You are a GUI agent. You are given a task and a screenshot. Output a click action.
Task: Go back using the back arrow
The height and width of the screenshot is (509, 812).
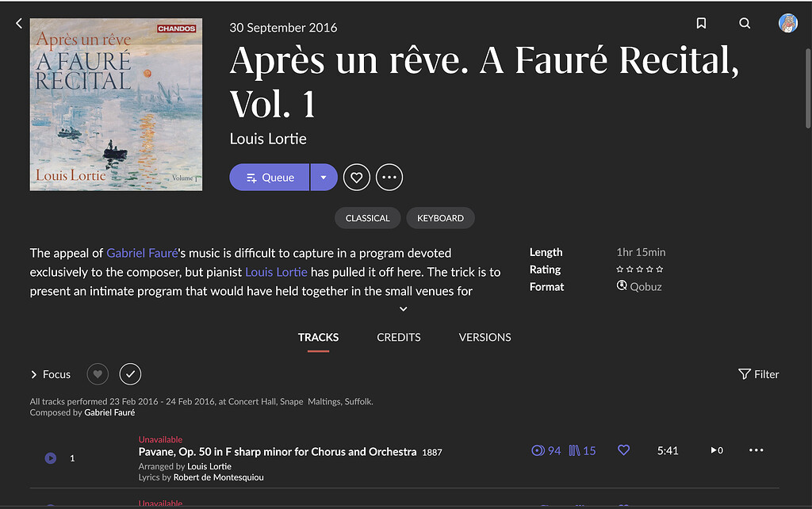pyautogui.click(x=18, y=23)
